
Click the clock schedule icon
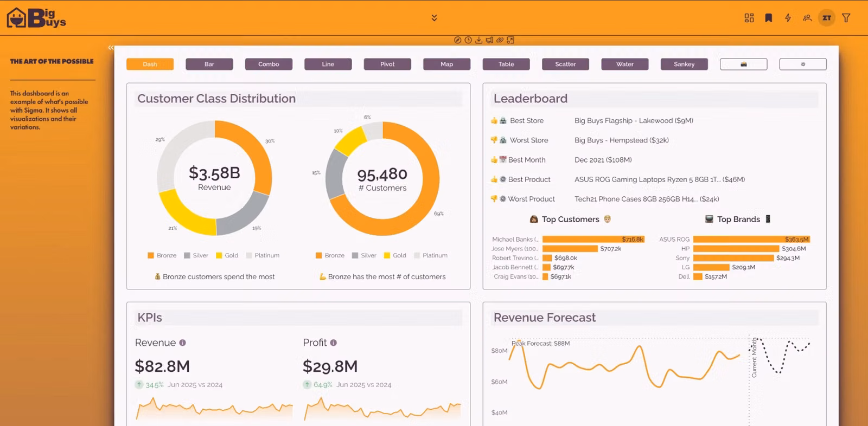click(x=468, y=40)
